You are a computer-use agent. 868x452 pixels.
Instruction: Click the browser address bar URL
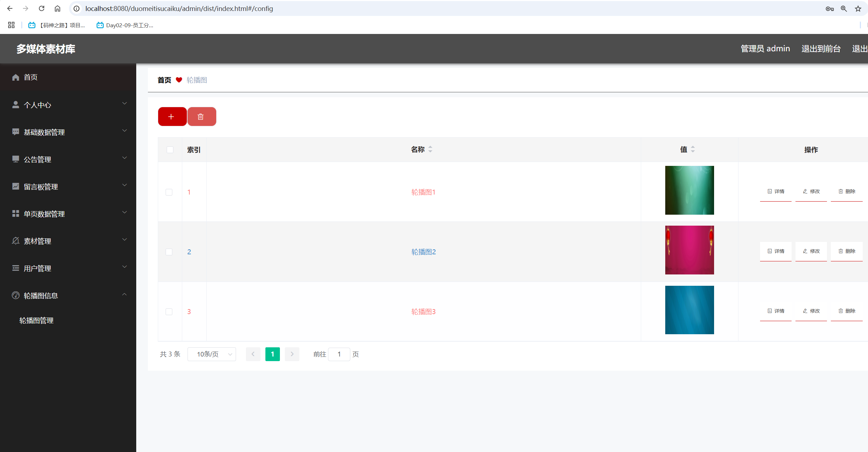click(x=179, y=8)
